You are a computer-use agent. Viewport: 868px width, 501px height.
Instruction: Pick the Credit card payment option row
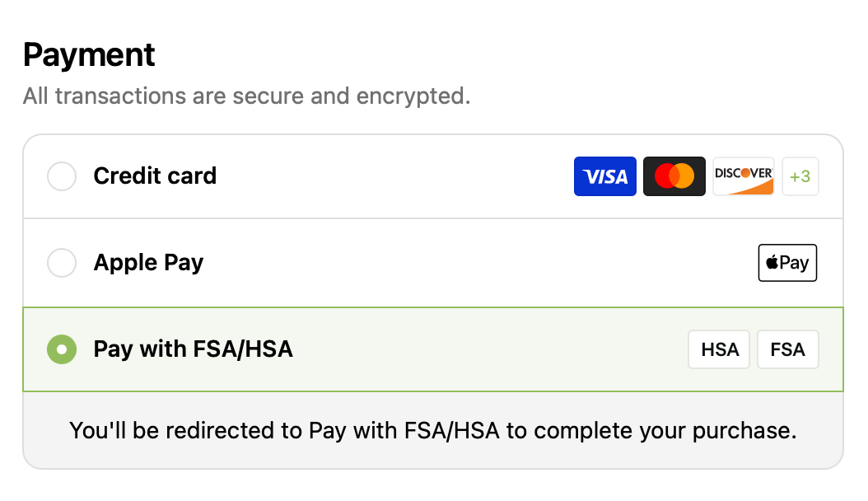tap(433, 176)
